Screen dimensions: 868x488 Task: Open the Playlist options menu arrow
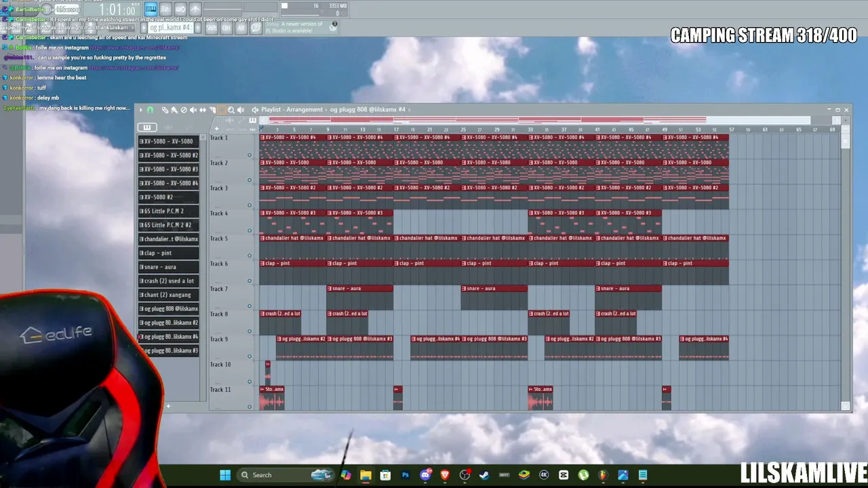141,110
